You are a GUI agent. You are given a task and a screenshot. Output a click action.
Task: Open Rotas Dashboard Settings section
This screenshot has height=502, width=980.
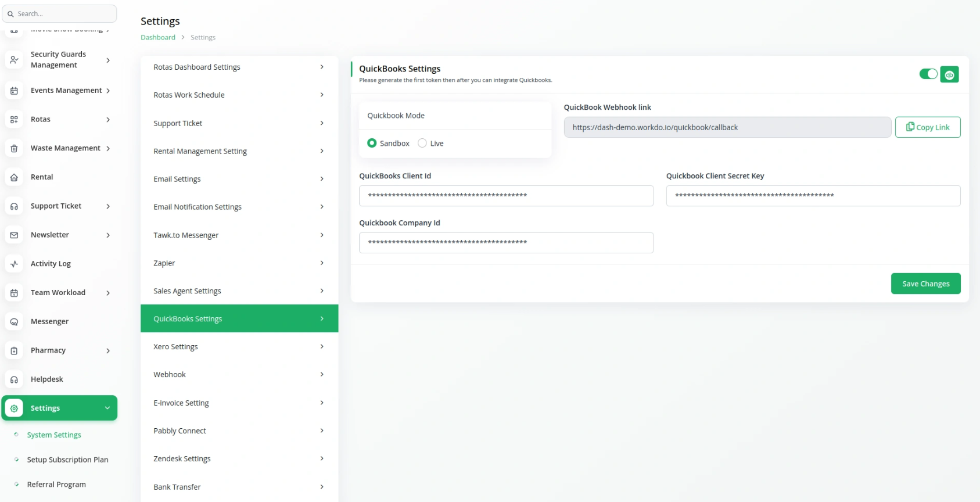[x=239, y=67]
